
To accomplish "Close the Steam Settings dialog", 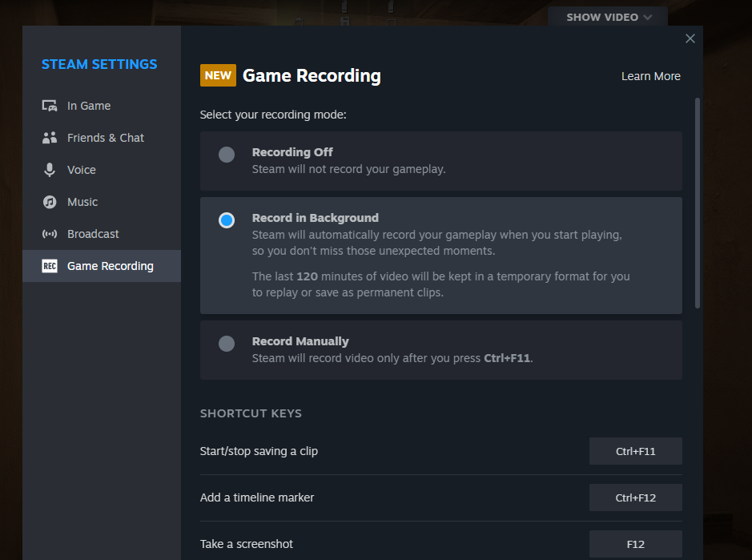I will (690, 38).
